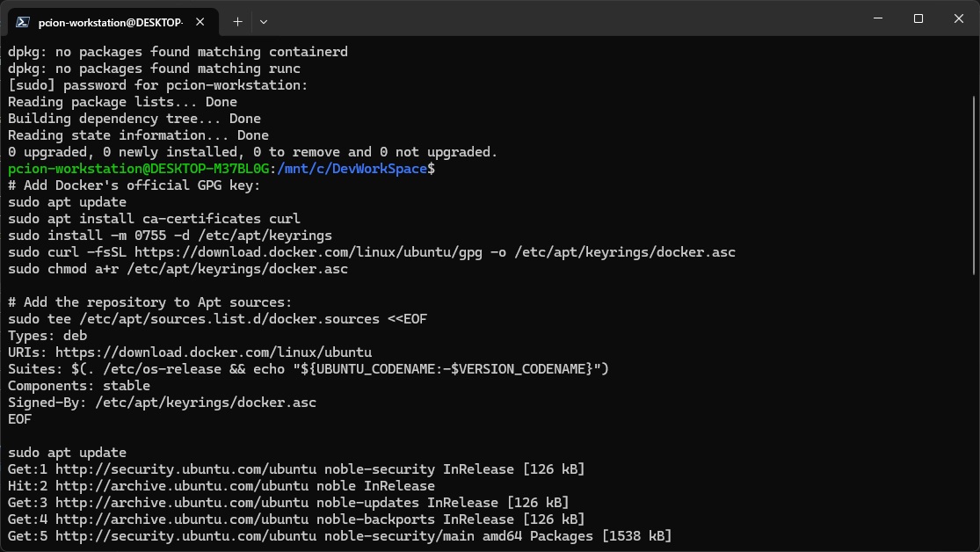The width and height of the screenshot is (980, 552).
Task: Maximize the terminal window
Action: pyautogui.click(x=918, y=18)
